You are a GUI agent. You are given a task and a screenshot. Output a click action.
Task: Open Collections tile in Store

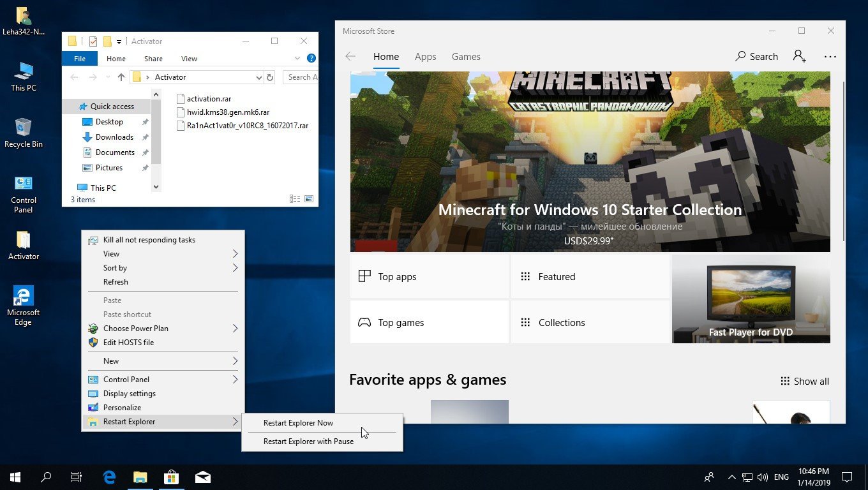pyautogui.click(x=590, y=323)
